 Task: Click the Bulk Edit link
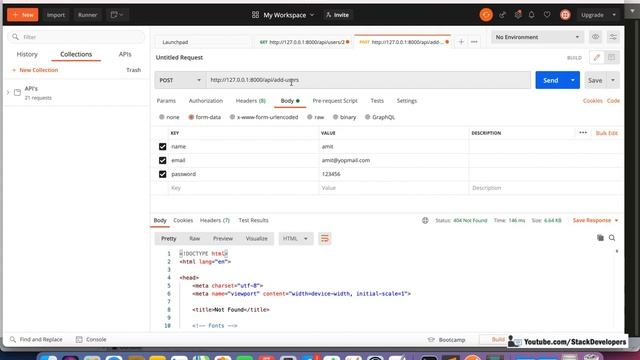[607, 133]
